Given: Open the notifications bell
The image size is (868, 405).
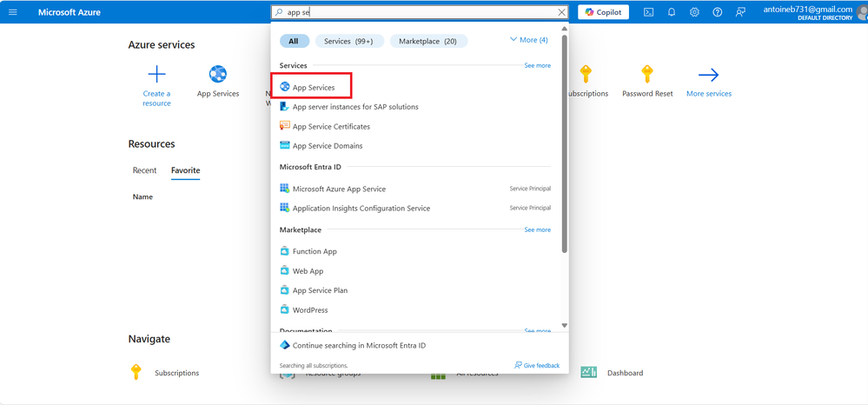Looking at the screenshot, I should click(672, 12).
